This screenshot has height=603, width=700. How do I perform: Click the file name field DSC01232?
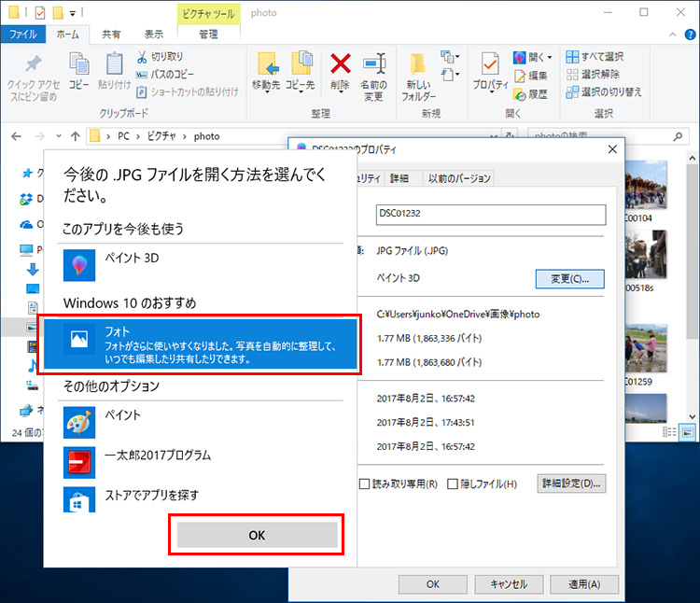click(491, 215)
